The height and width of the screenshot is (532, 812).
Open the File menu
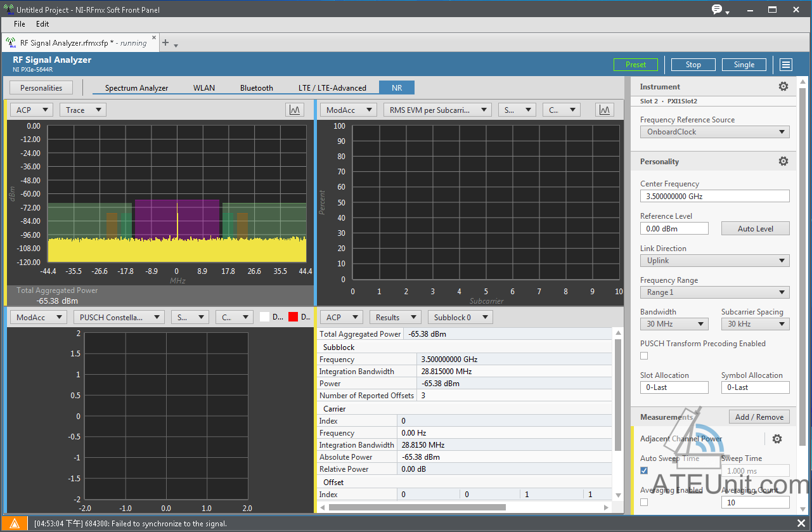[20, 24]
